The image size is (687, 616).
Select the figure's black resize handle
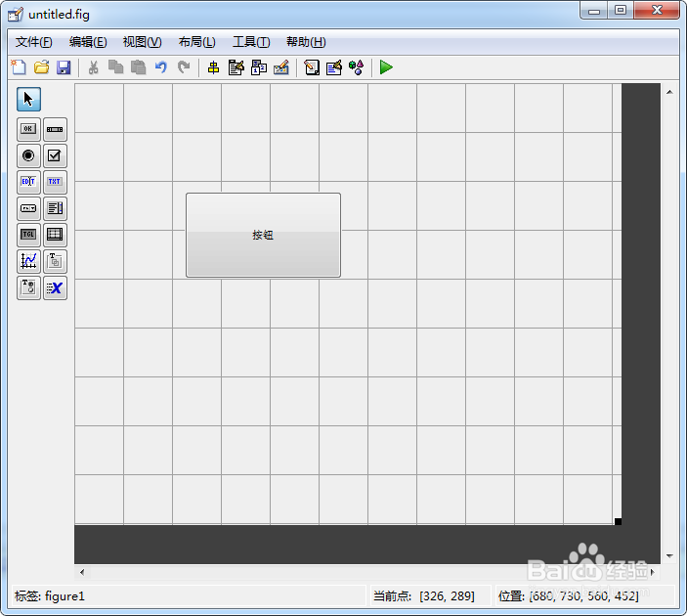(x=618, y=521)
